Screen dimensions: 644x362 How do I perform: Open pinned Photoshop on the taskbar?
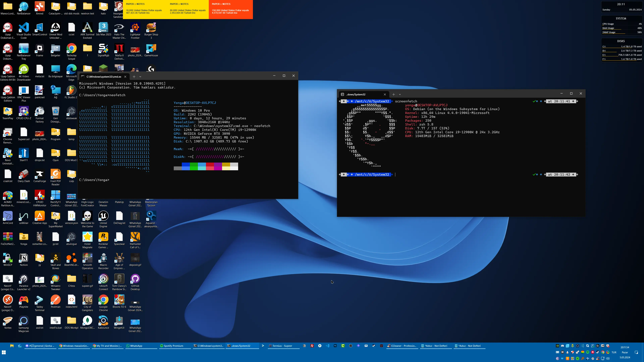[x=335, y=346]
